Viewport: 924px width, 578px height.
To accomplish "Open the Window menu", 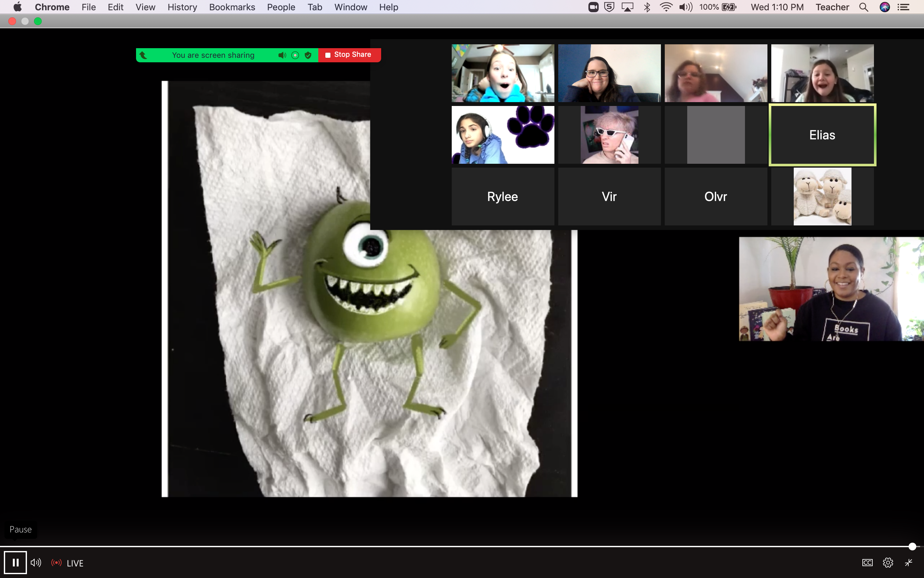I will [x=350, y=7].
